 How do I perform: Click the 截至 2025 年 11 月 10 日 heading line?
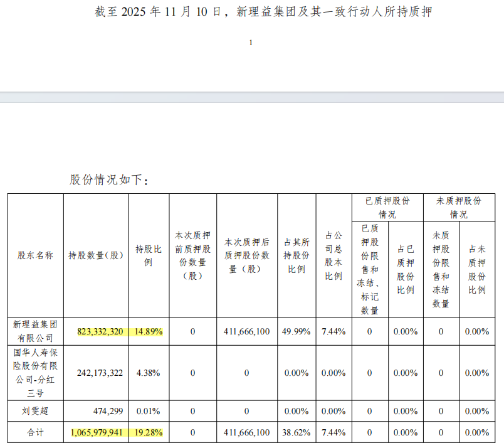263,12
